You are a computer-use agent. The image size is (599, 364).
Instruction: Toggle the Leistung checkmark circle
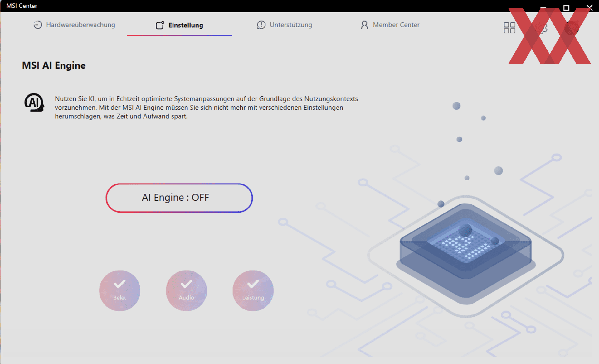point(253,290)
